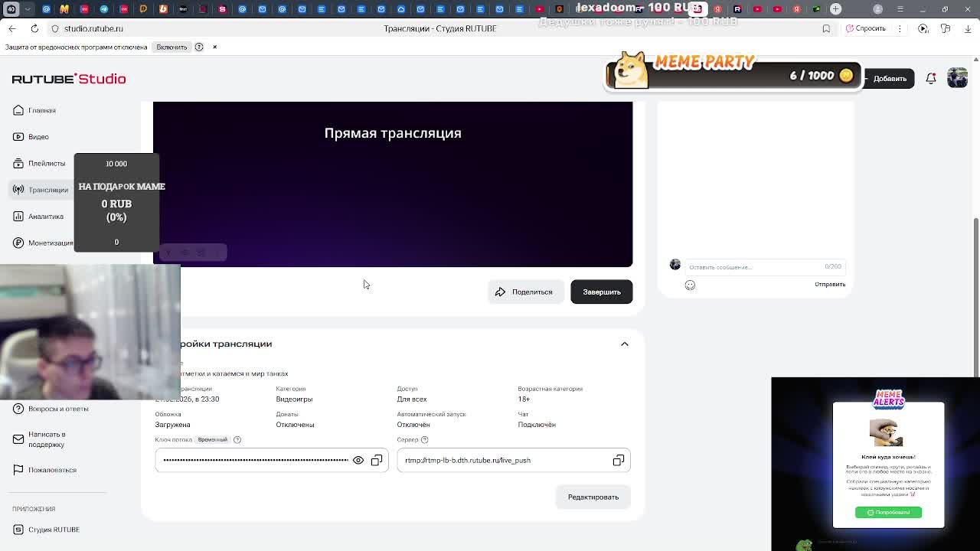This screenshot has height=551, width=980.
Task: Open the browser downloads icon
Action: [x=967, y=28]
